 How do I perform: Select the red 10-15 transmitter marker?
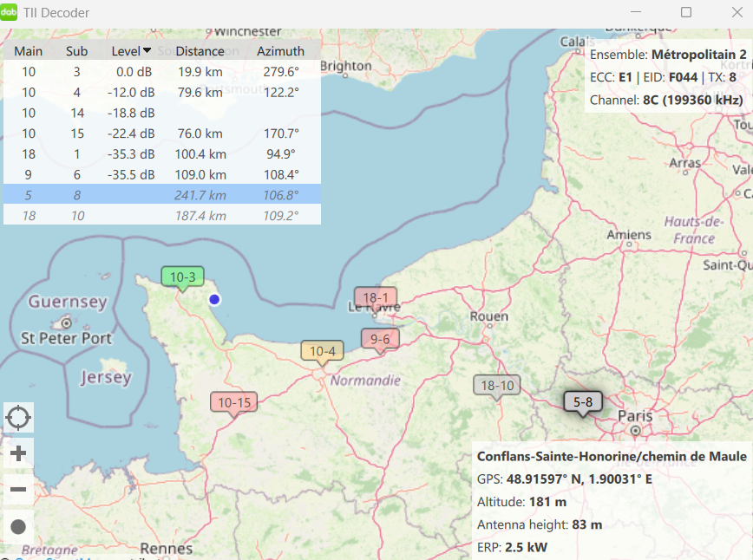click(x=234, y=403)
